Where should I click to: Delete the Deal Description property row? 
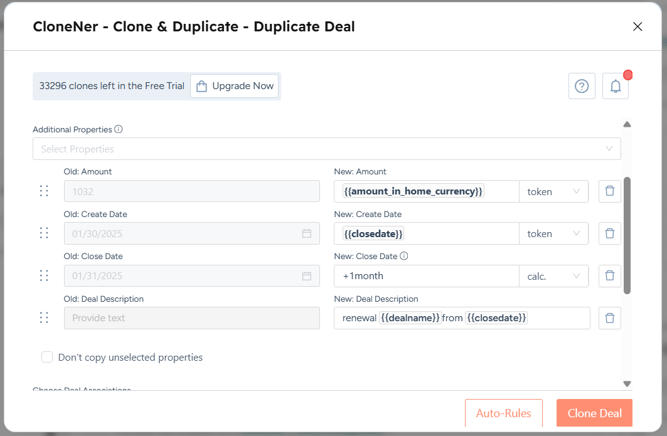(610, 318)
